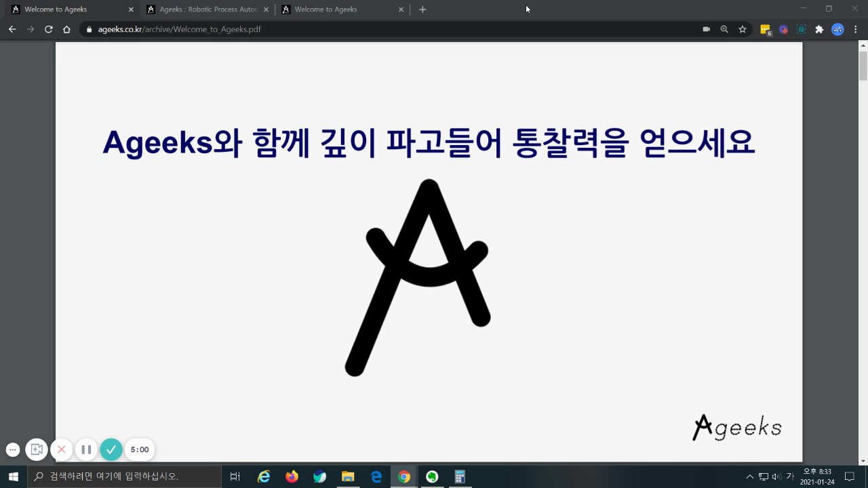The height and width of the screenshot is (488, 868).
Task: Reload the current PDF page
Action: (x=49, y=29)
